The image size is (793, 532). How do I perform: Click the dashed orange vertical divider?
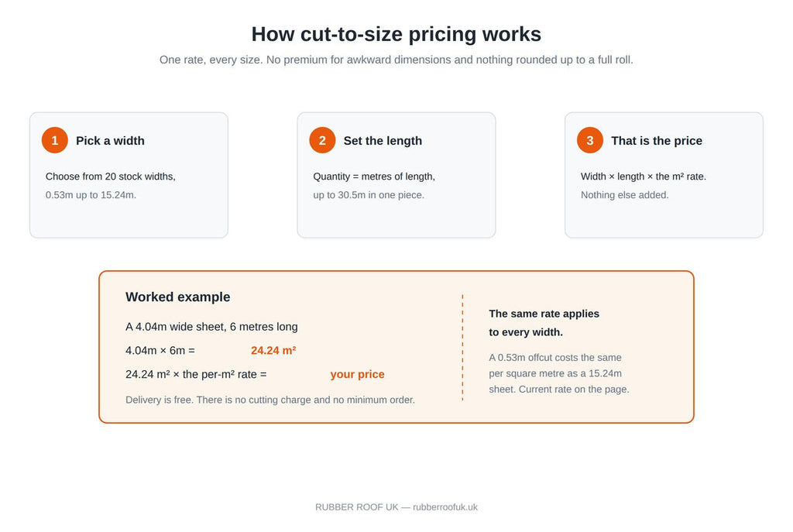pyautogui.click(x=462, y=348)
